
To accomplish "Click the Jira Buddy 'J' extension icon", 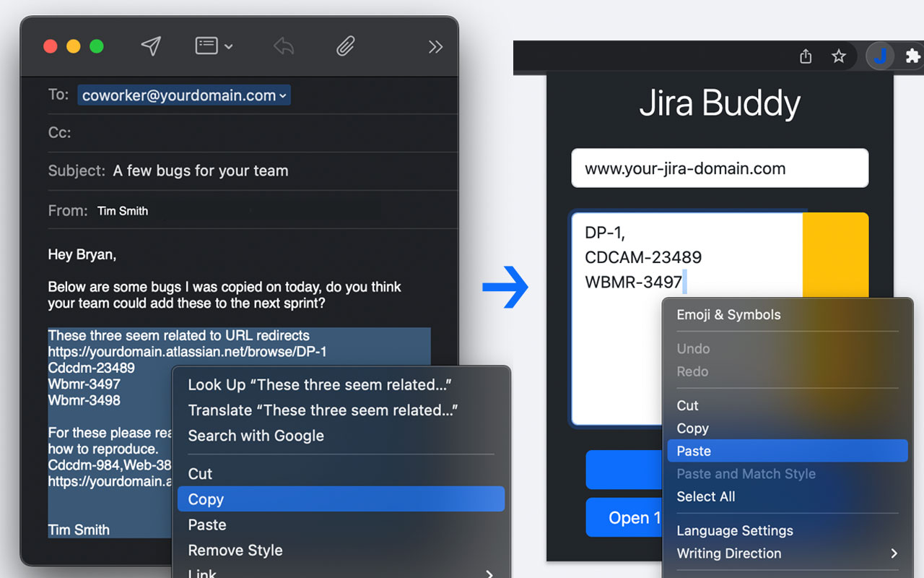I will 880,56.
